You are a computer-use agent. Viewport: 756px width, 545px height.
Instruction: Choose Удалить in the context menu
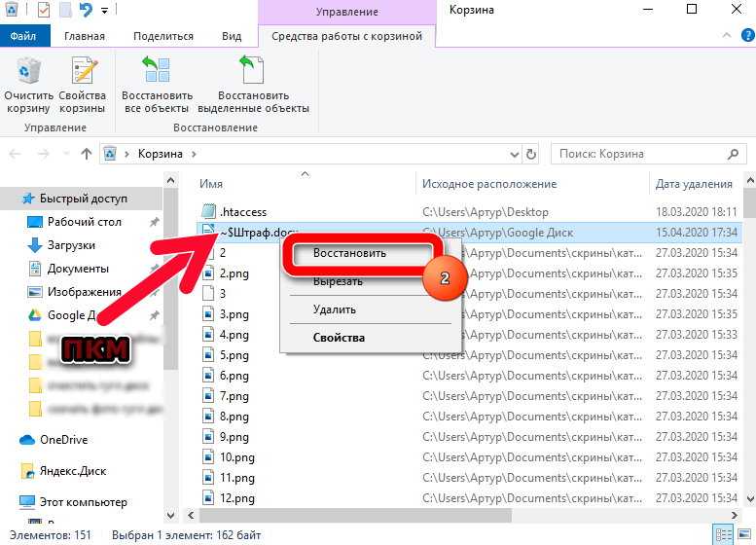coord(334,309)
